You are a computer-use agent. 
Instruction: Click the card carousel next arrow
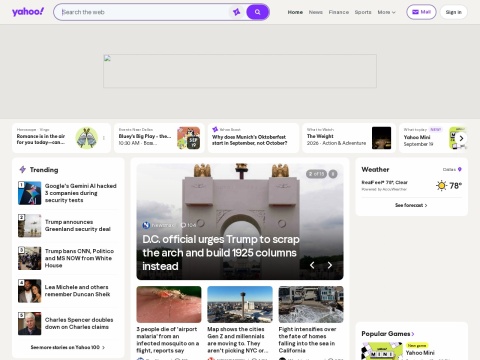click(461, 138)
